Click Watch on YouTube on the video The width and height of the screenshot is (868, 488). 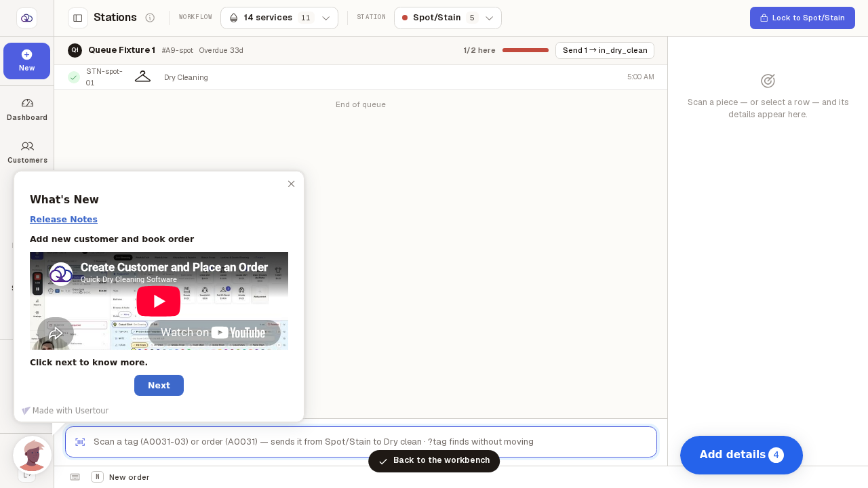pos(213,332)
